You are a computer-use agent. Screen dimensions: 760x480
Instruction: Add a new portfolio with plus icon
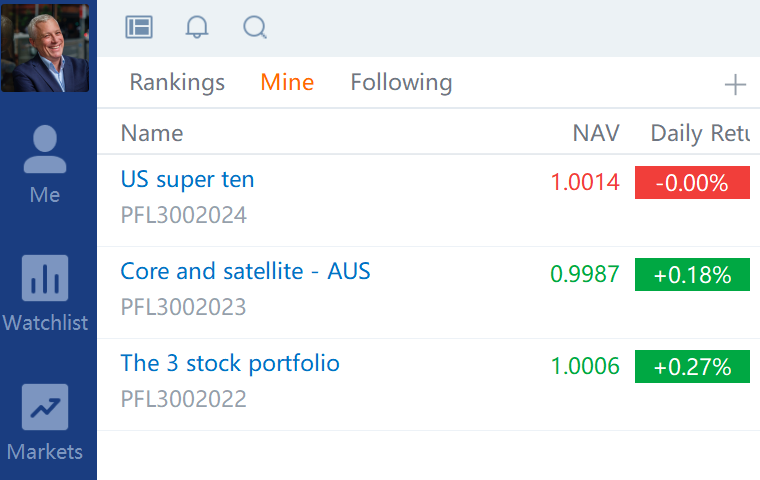(735, 85)
